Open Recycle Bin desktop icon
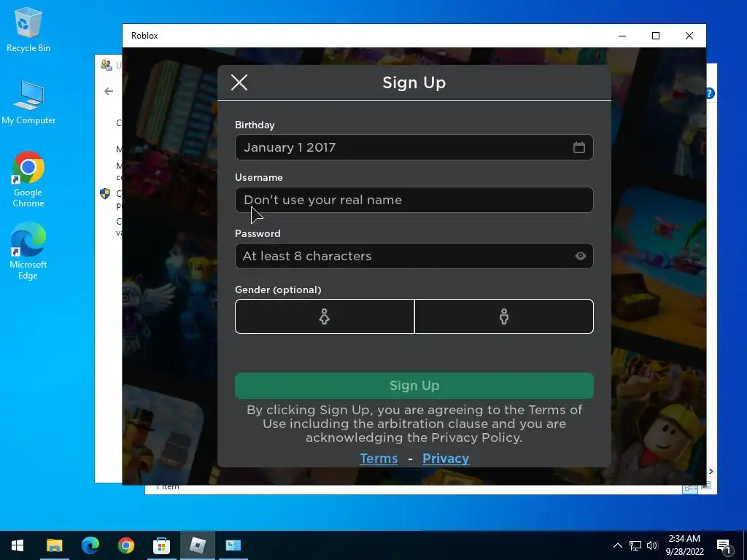The width and height of the screenshot is (747, 560). coord(28,30)
